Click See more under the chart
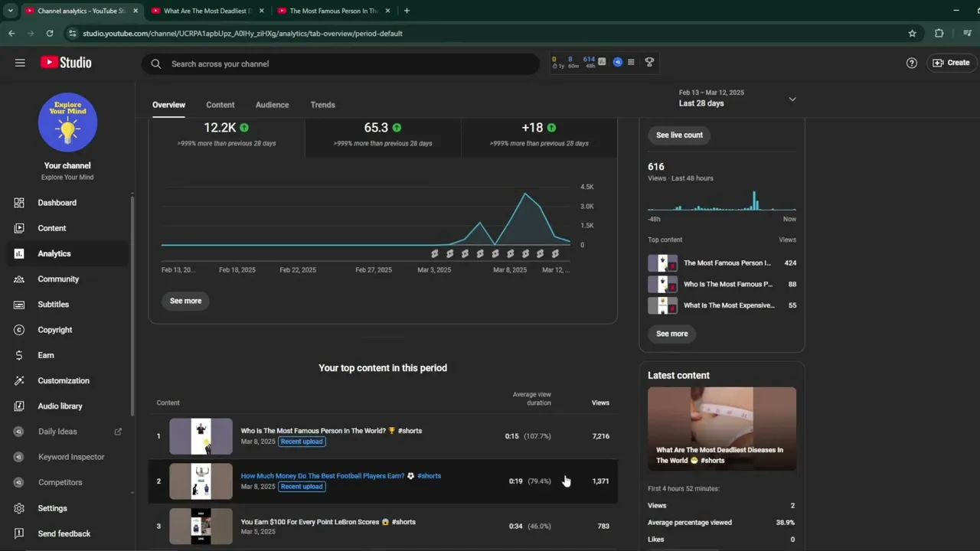 185,301
